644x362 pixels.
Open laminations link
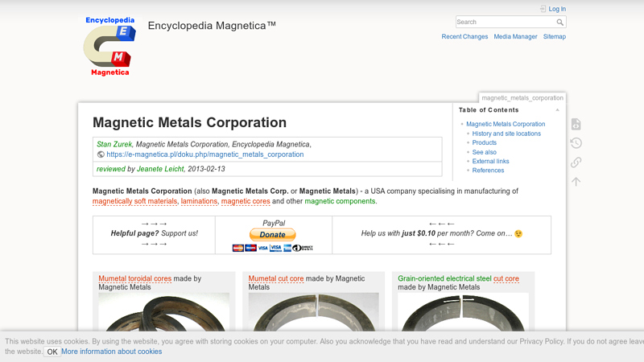click(199, 201)
